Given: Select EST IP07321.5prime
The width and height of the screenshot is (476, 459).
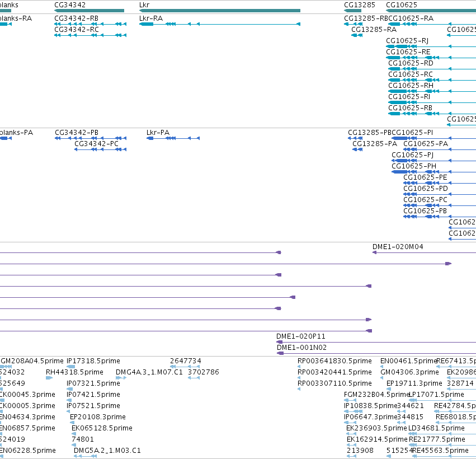Looking at the screenshot, I should 93,383.
